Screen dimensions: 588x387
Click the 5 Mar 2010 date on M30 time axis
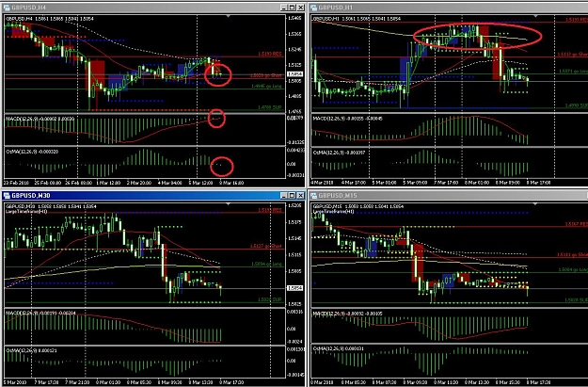16,382
